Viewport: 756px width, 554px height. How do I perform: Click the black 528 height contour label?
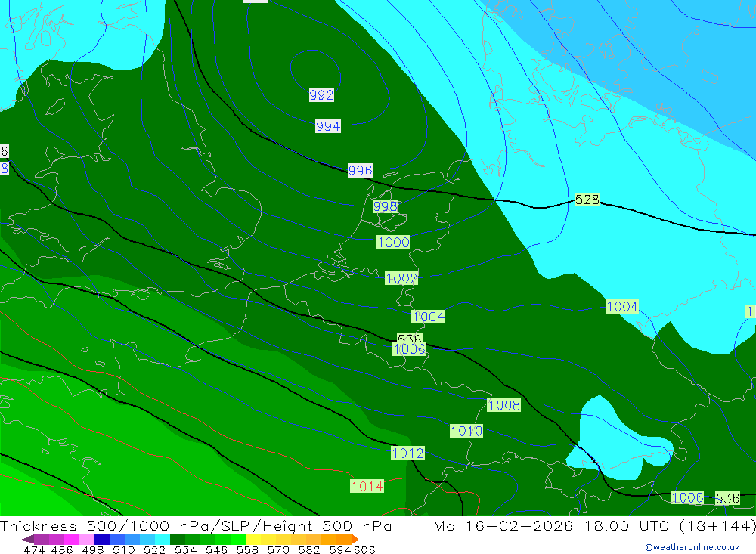pyautogui.click(x=587, y=200)
